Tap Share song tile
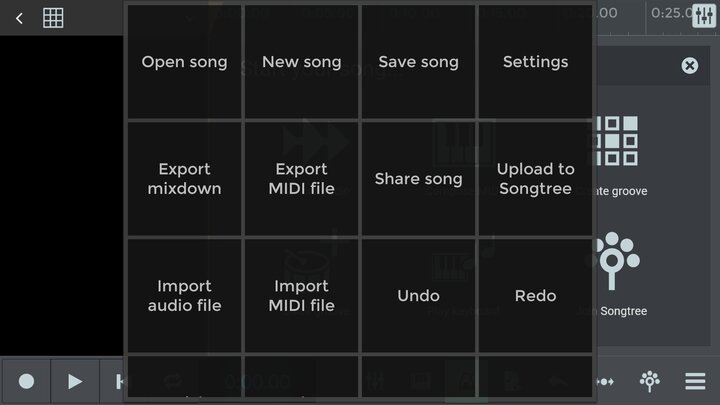This screenshot has height=405, width=720. click(x=418, y=179)
